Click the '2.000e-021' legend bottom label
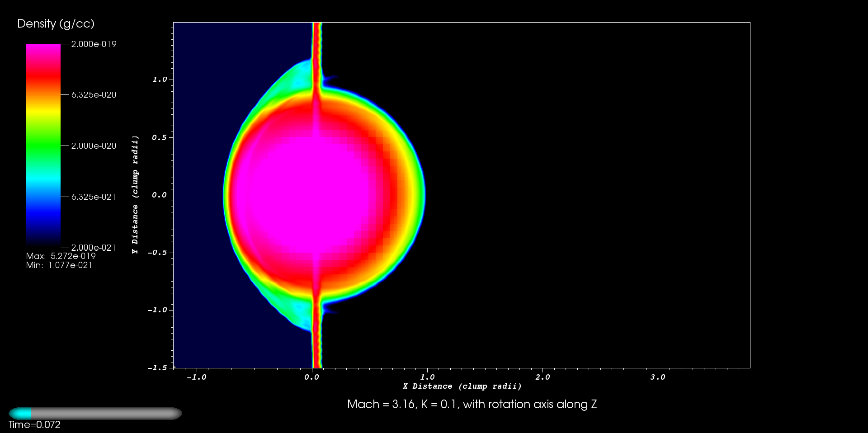Image resolution: width=868 pixels, height=433 pixels. (94, 248)
